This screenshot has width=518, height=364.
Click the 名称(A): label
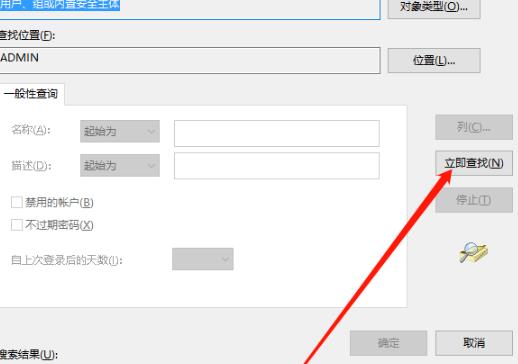pos(31,130)
